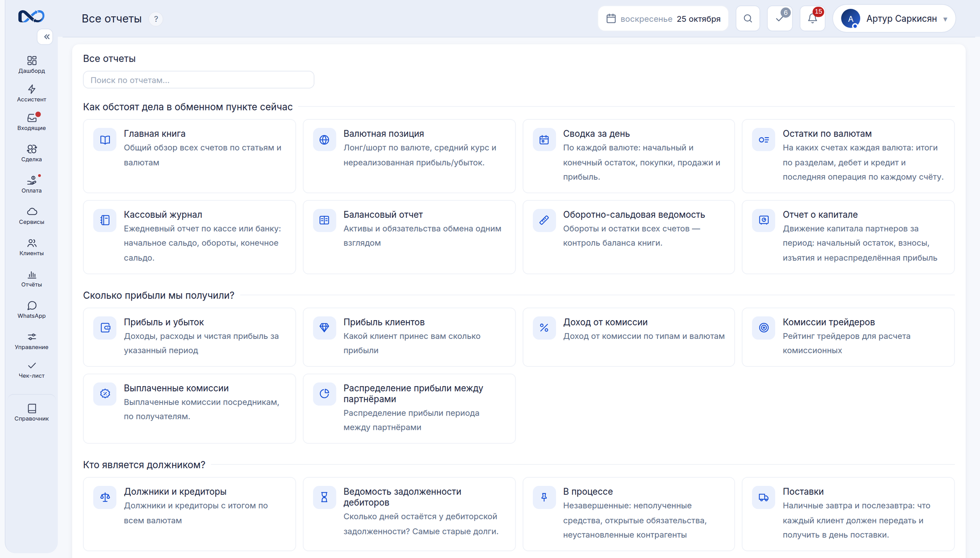This screenshot has height=558, width=980.
Task: Open the date picker showing 25 октября
Action: (x=663, y=19)
